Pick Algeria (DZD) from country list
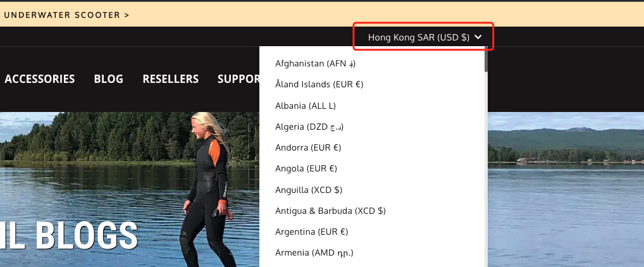The height and width of the screenshot is (267, 644). [309, 127]
